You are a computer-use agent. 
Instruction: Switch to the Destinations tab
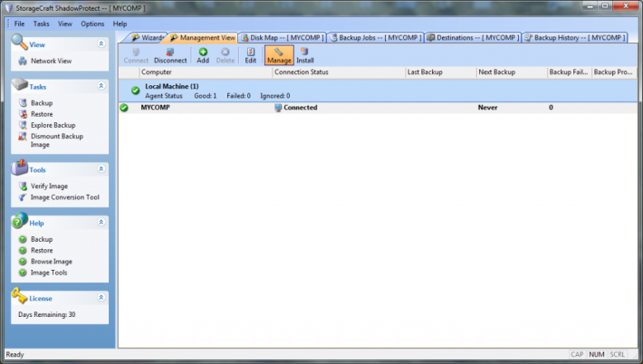(474, 38)
